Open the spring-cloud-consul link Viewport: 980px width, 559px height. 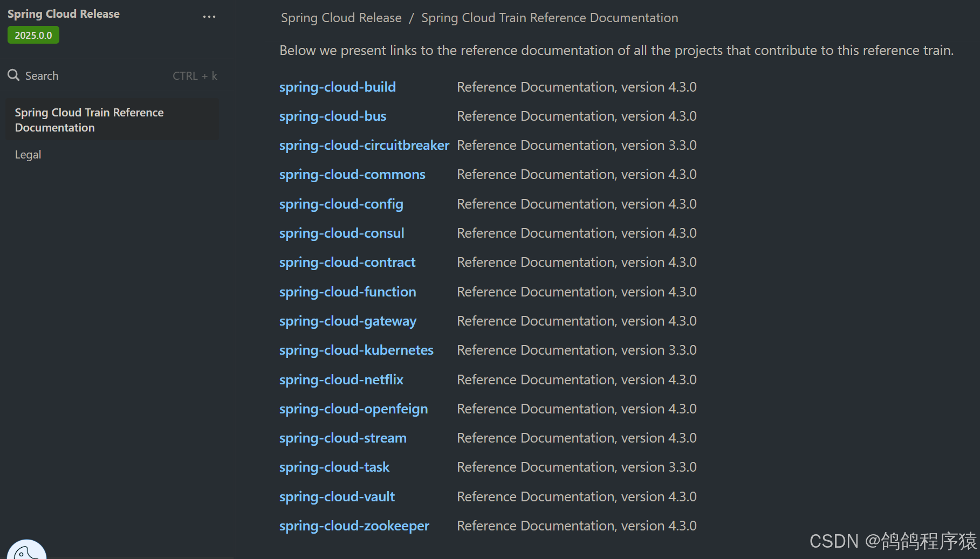(342, 233)
